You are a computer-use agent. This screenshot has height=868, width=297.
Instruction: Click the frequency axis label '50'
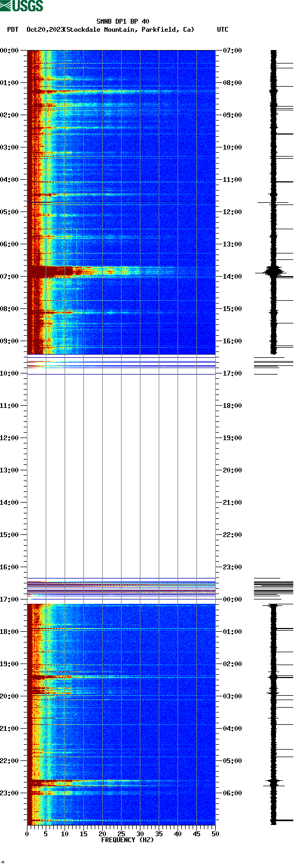coord(215,834)
